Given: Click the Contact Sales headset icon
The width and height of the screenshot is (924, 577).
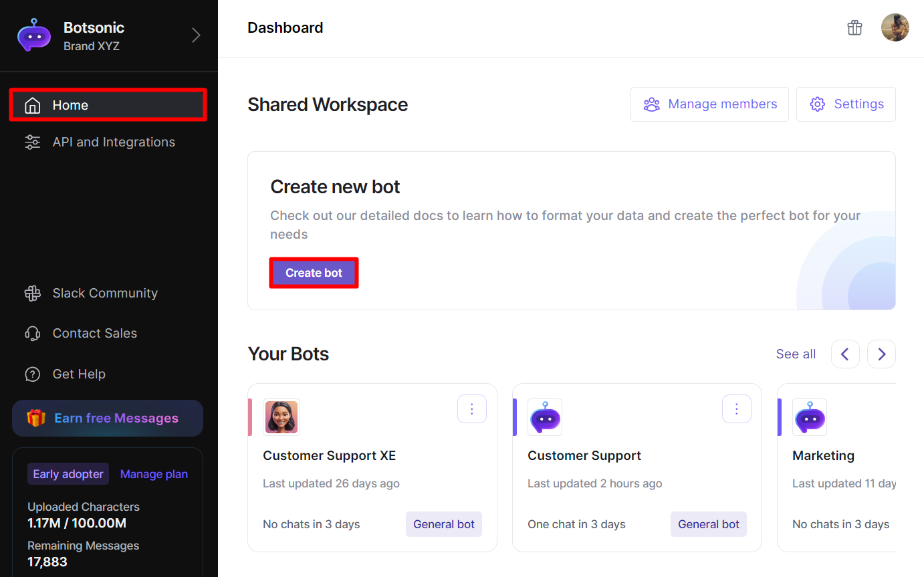Looking at the screenshot, I should [32, 334].
